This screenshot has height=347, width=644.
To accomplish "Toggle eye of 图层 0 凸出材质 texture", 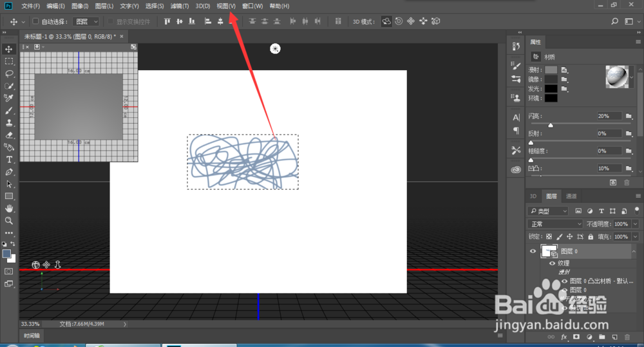I will [x=565, y=281].
